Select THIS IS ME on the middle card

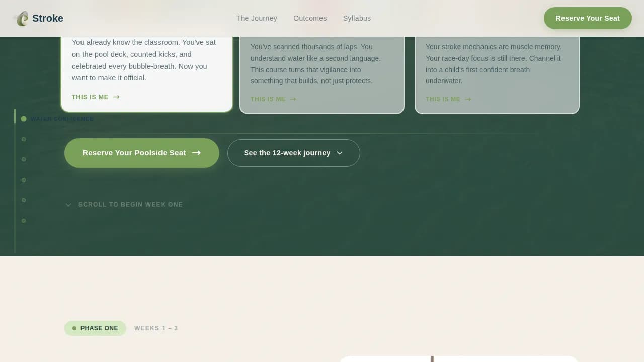(268, 99)
